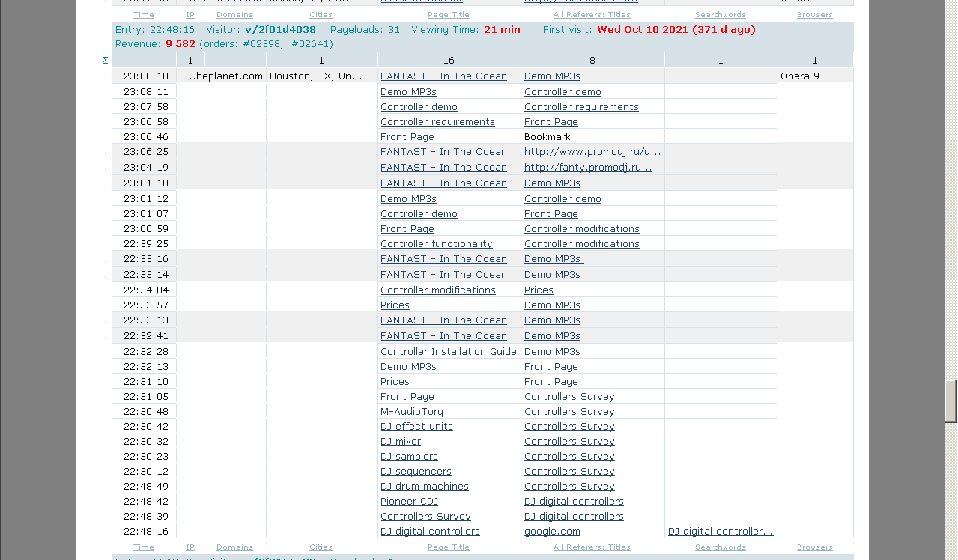Open the DJ effect units page link
Screen dimensions: 958x560
pos(416,427)
